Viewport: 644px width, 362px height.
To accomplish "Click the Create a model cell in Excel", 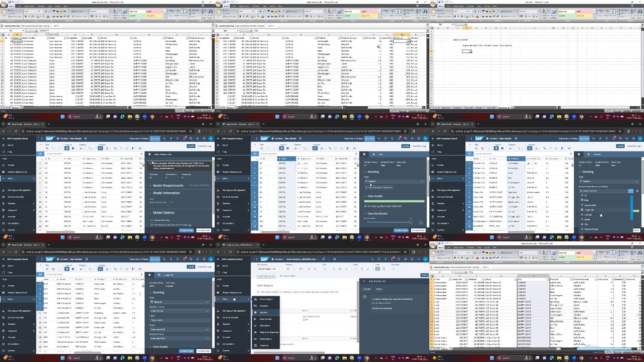I will click(x=460, y=40).
